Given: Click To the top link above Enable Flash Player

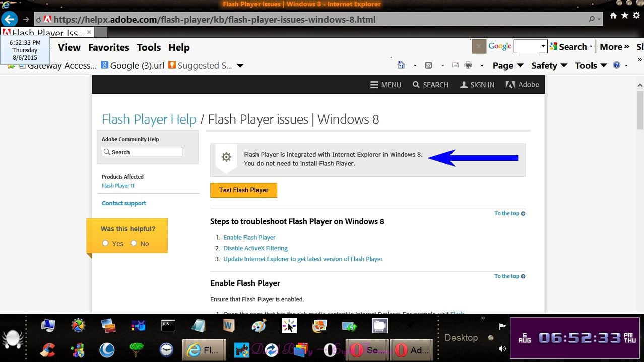Looking at the screenshot, I should (x=510, y=276).
